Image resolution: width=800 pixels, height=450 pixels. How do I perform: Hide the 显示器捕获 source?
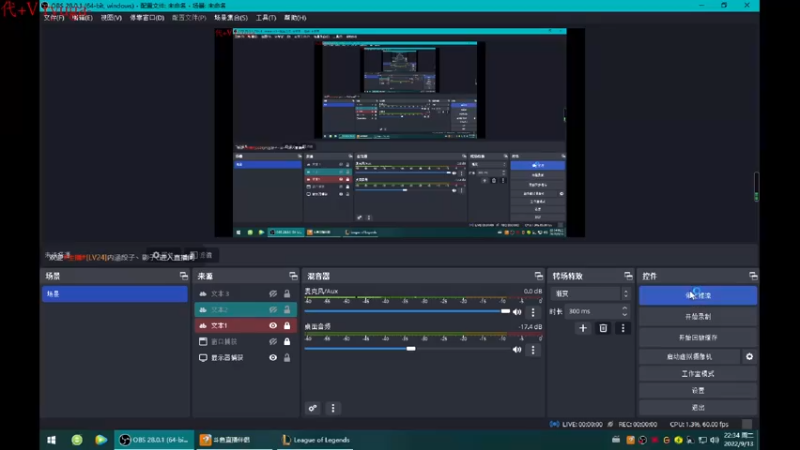click(x=273, y=358)
